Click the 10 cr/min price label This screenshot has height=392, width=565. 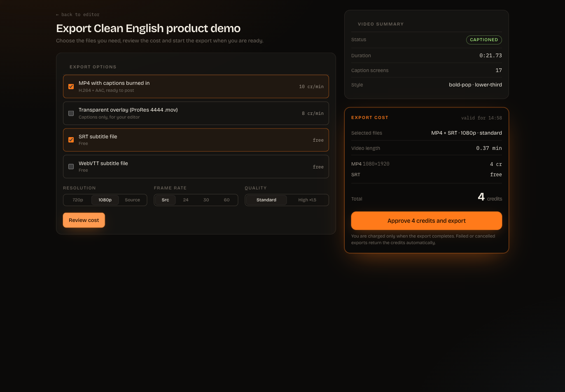click(x=311, y=86)
